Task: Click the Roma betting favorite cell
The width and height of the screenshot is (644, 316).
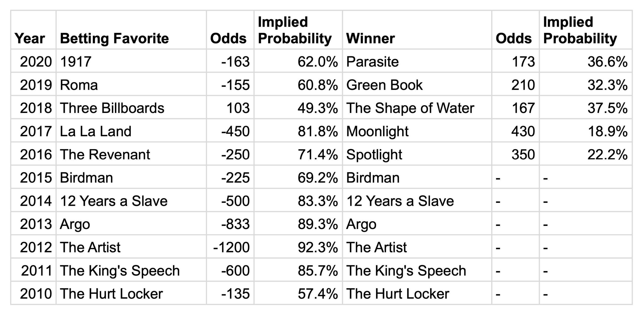Action: pos(79,85)
